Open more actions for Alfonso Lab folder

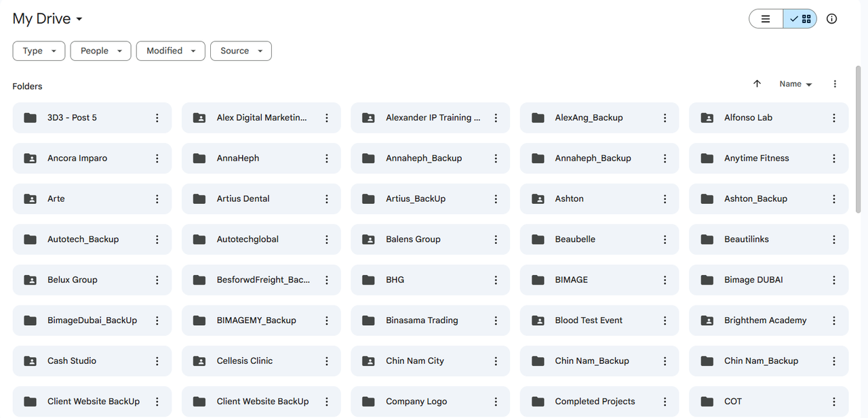(x=834, y=118)
